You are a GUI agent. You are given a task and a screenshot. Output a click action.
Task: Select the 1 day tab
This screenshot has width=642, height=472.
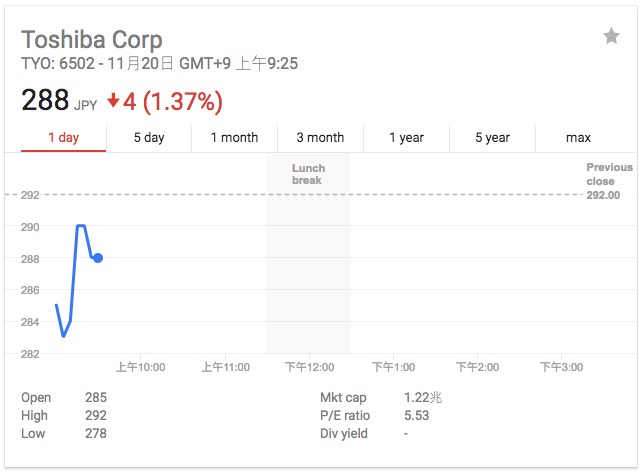click(x=63, y=138)
